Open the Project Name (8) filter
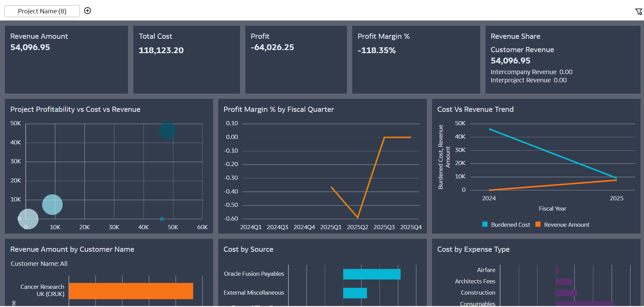 pos(42,11)
